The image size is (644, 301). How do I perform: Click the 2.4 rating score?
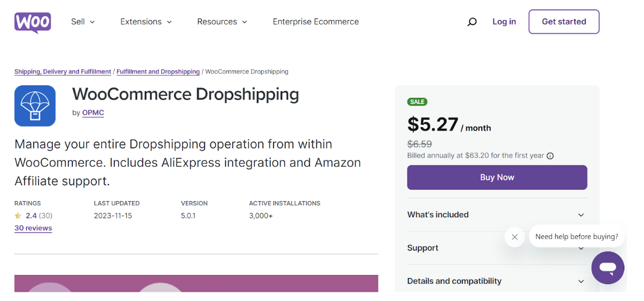click(x=31, y=215)
